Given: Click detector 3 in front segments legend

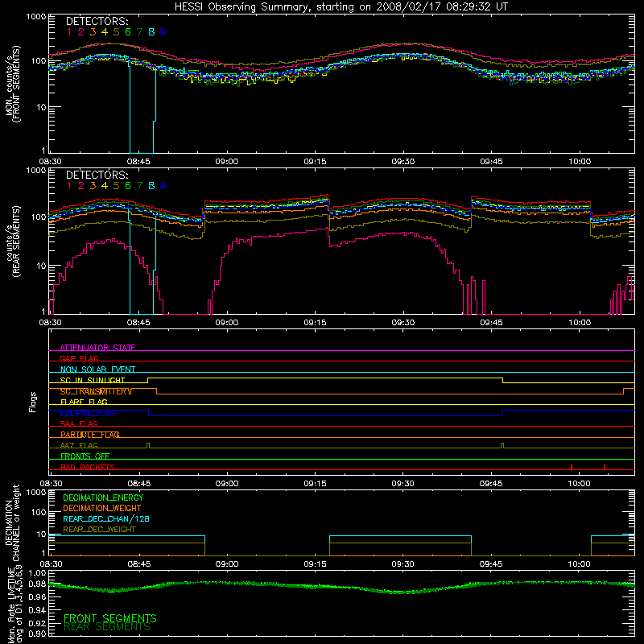Looking at the screenshot, I should pyautogui.click(x=93, y=31).
